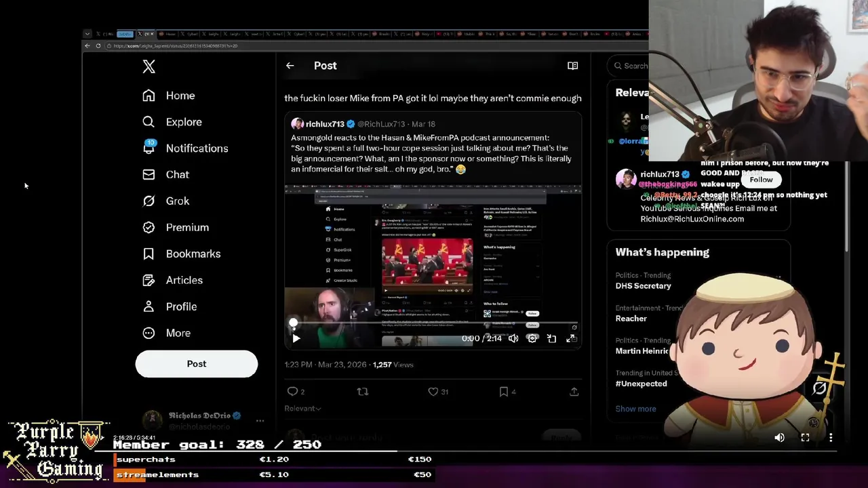Screen dimensions: 868x488
Task: Open the Relevant replies sort dropdown
Action: click(302, 409)
